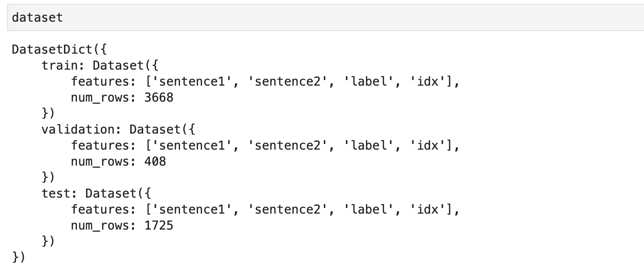
Task: Click the final closing '})' of the output
Action: 19,257
